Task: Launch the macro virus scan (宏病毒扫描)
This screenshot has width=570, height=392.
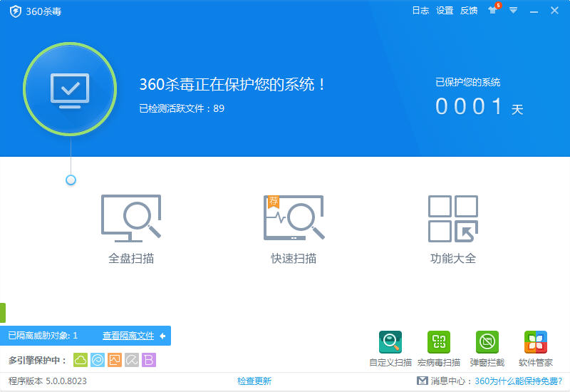Action: [439, 343]
